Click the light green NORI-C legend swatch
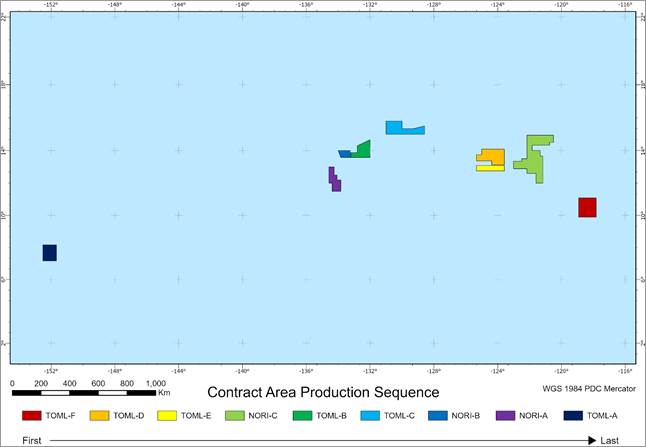646x447 pixels. click(236, 415)
